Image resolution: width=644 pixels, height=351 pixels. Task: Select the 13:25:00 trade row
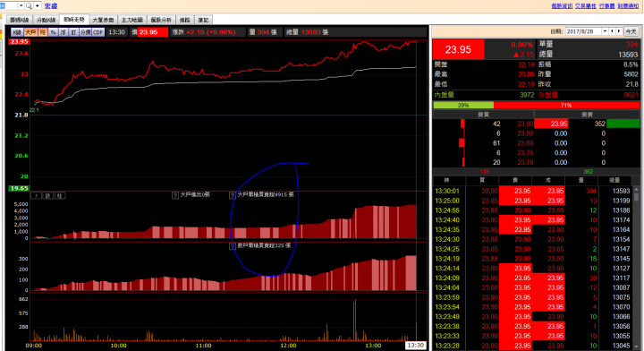[x=533, y=201]
